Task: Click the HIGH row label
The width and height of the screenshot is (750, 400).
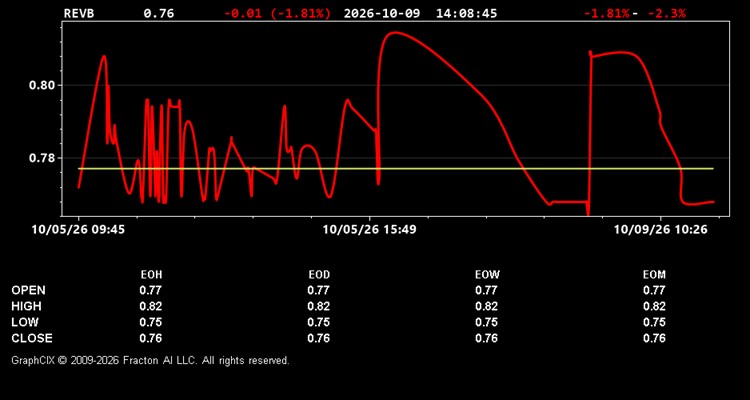Action: [x=26, y=306]
